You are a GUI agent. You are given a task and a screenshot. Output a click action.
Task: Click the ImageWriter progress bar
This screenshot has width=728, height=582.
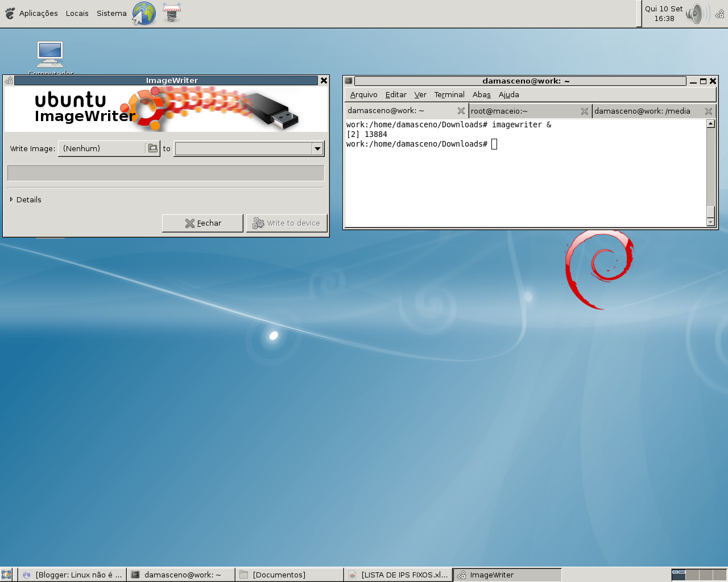[x=166, y=173]
